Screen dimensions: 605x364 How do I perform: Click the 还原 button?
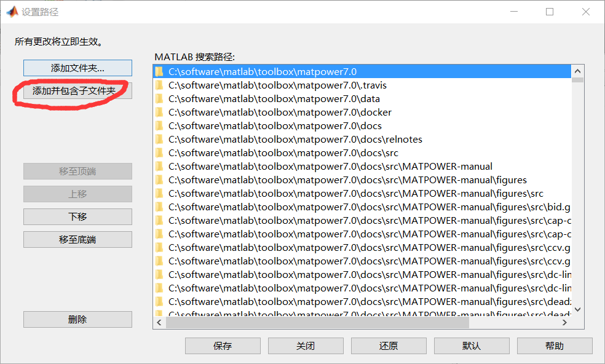coord(389,346)
